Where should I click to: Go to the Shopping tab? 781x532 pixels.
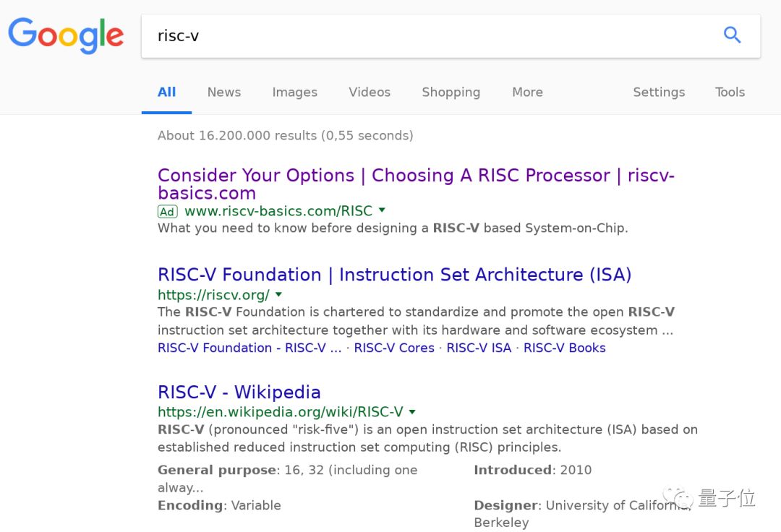pyautogui.click(x=451, y=92)
